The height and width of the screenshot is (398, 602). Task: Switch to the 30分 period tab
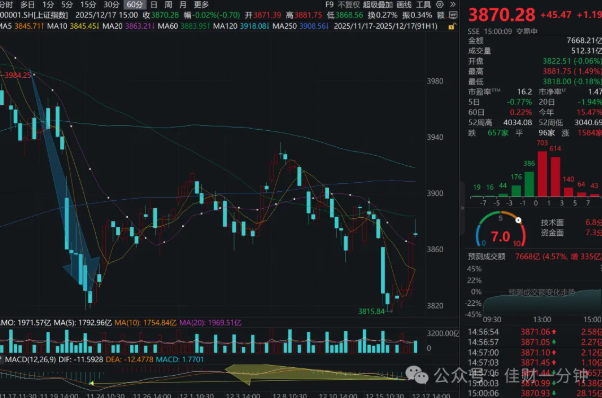tap(111, 5)
